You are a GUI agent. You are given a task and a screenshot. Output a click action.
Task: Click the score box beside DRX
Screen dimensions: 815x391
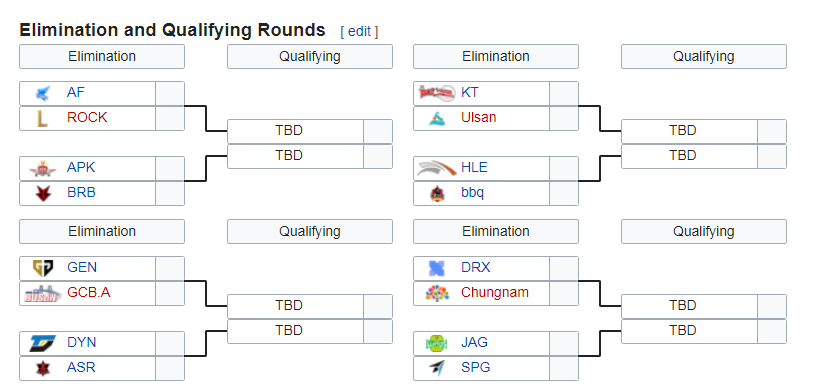[564, 268]
